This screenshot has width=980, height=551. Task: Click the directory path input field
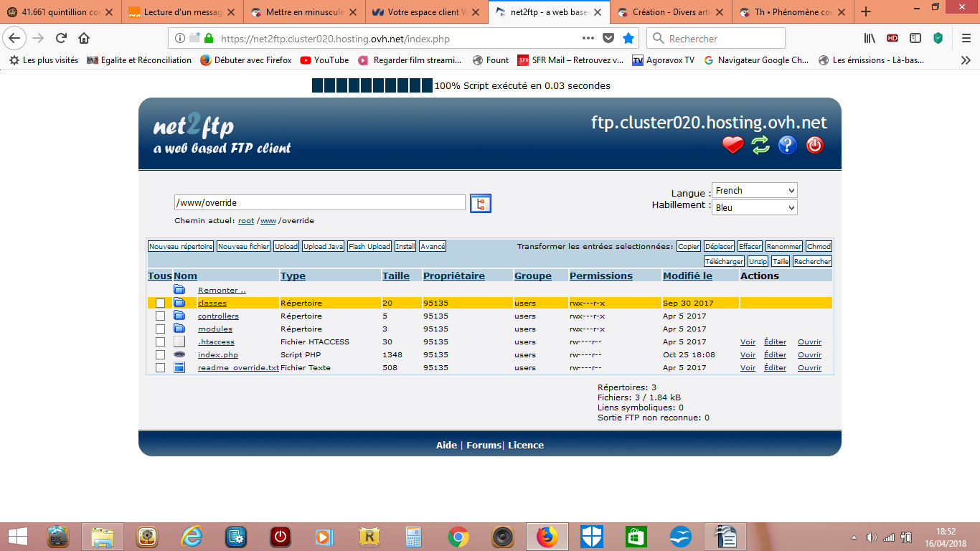click(x=320, y=202)
